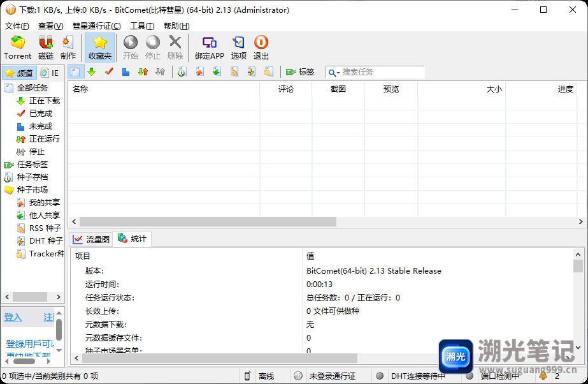Click the RSS torrents icon in the filter bar

pos(234,71)
